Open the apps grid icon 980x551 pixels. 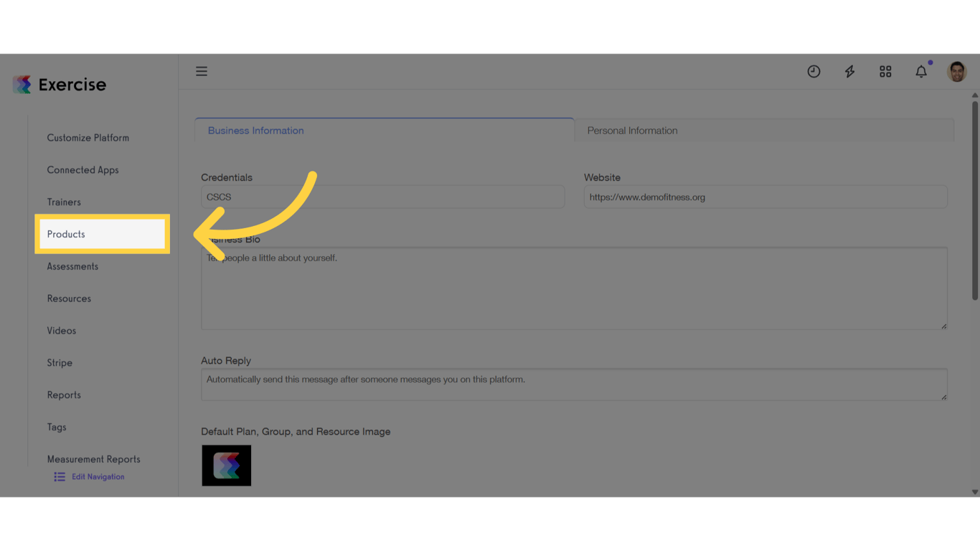tap(885, 71)
